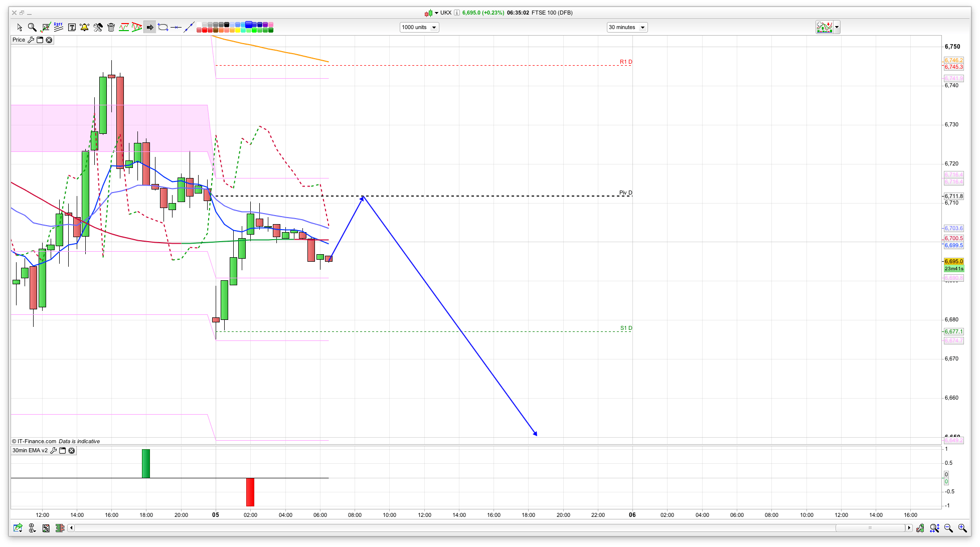This screenshot has height=547, width=980.
Task: Click the alert bell icon
Action: click(x=85, y=27)
